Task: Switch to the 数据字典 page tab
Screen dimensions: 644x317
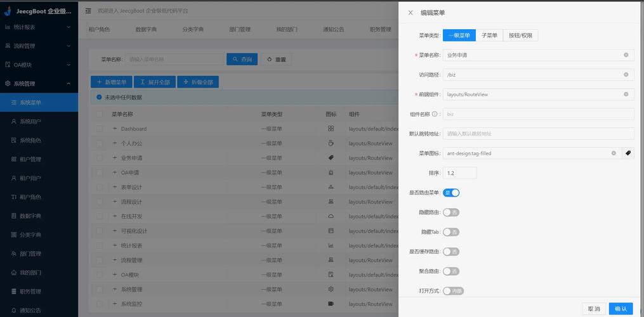Action: click(146, 30)
